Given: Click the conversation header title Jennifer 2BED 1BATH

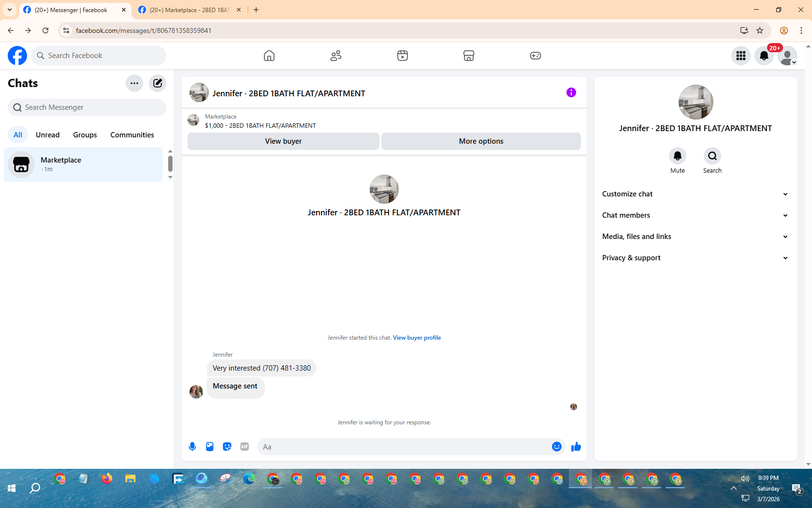Looking at the screenshot, I should pos(289,93).
